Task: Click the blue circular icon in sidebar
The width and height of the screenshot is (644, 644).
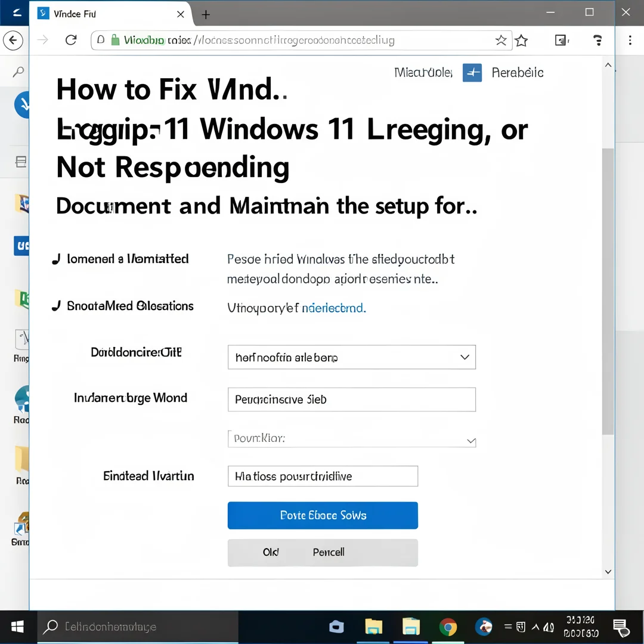Action: 22,105
